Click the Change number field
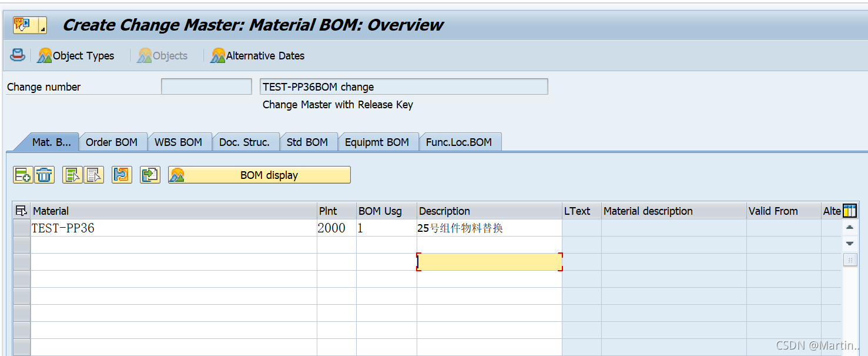Image resolution: width=868 pixels, height=356 pixels. tap(206, 86)
